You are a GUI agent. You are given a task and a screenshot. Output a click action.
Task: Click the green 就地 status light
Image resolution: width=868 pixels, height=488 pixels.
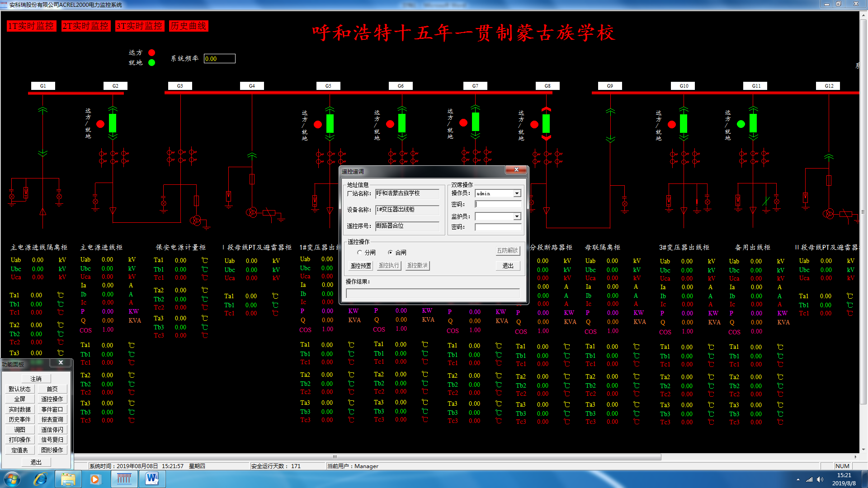152,63
